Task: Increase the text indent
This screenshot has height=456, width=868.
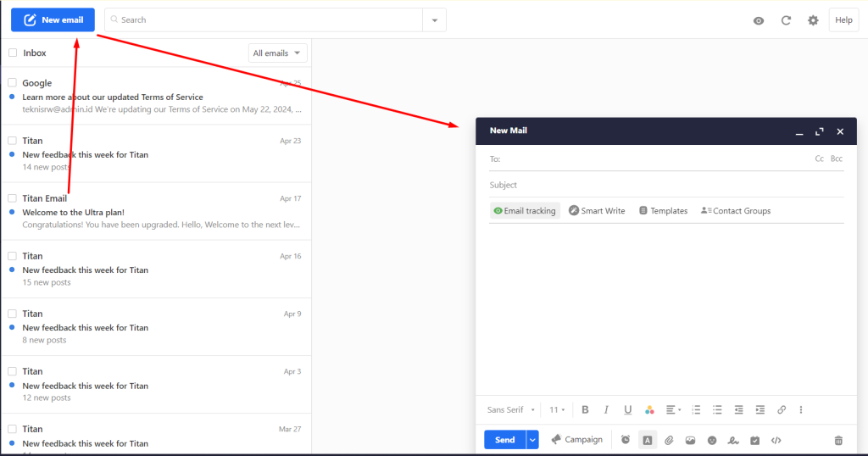Action: click(760, 410)
